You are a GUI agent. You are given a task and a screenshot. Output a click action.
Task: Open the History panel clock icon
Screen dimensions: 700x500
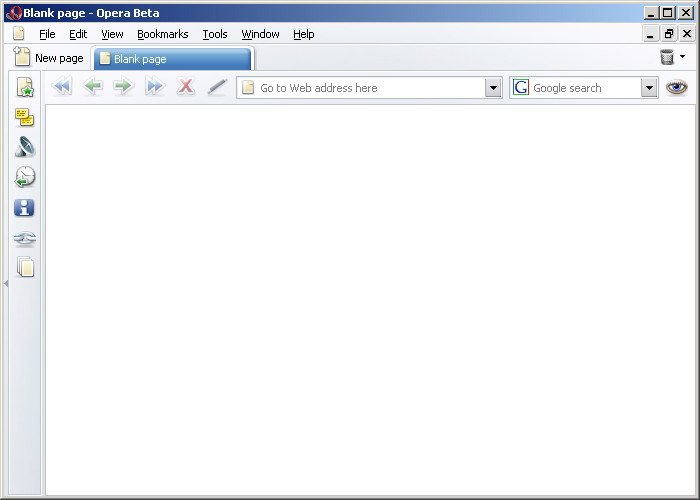25,177
